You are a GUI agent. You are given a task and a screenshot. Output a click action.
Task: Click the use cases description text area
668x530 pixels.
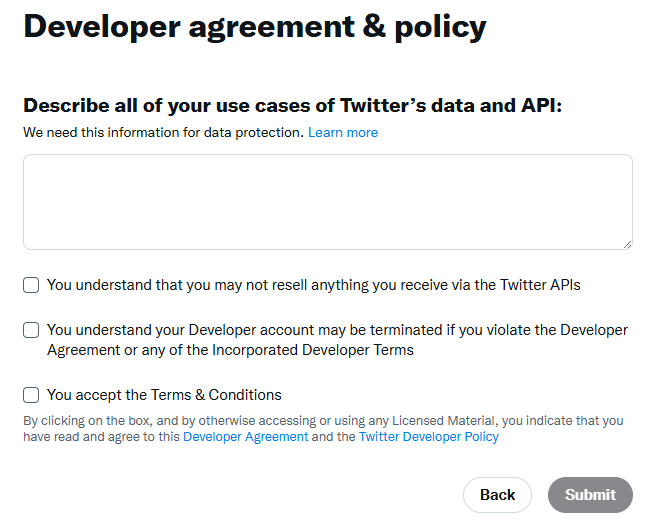[x=328, y=202]
